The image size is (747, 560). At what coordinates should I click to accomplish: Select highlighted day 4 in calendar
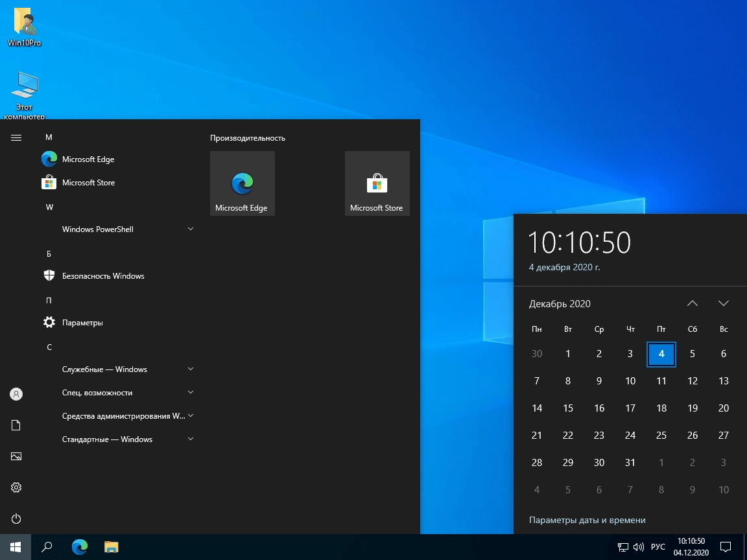661,354
